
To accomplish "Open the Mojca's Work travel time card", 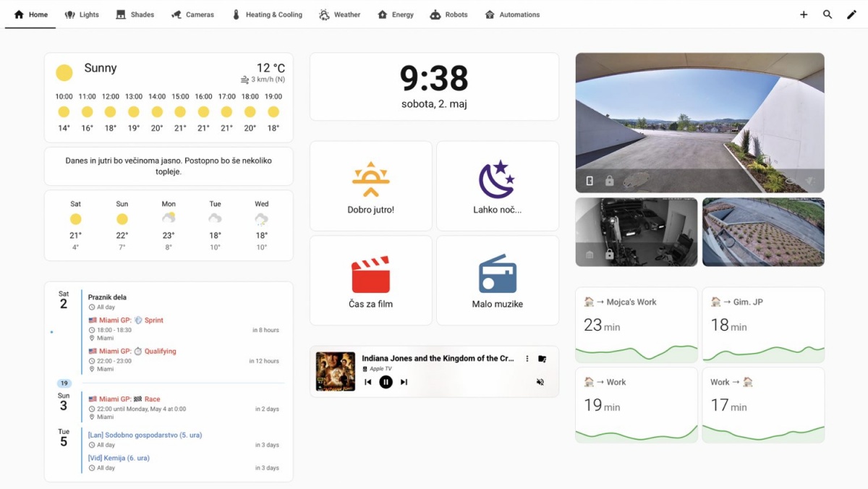I will click(637, 325).
